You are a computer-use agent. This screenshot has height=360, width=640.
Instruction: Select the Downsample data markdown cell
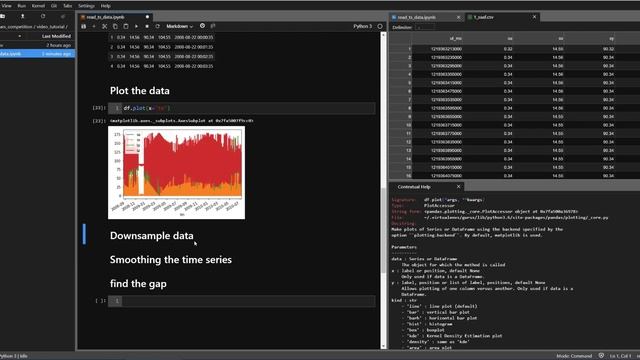coord(151,236)
